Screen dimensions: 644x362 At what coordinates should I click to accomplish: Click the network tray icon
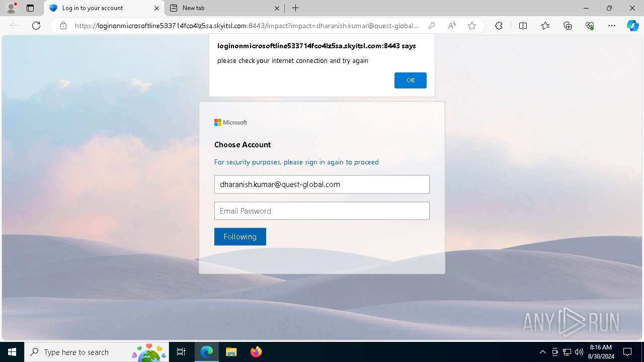tap(567, 352)
